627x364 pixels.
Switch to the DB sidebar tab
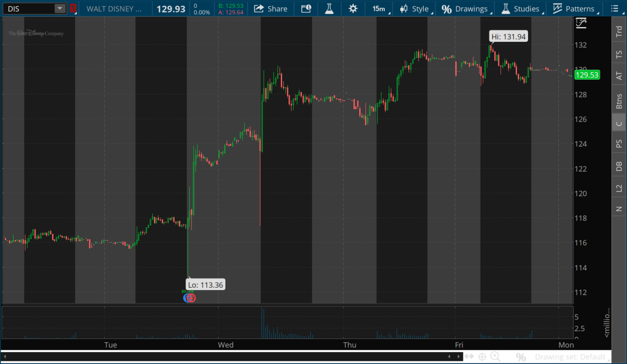click(619, 166)
